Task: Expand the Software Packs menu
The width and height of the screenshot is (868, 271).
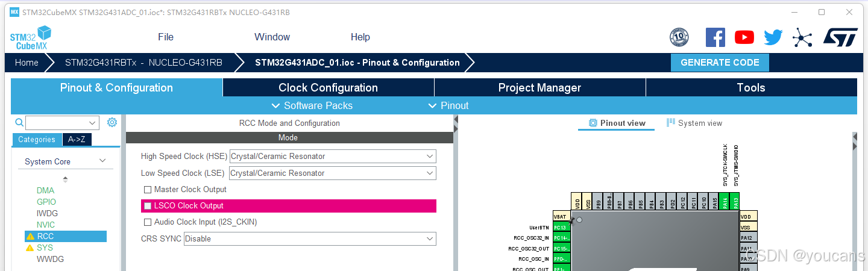Action: tap(312, 105)
